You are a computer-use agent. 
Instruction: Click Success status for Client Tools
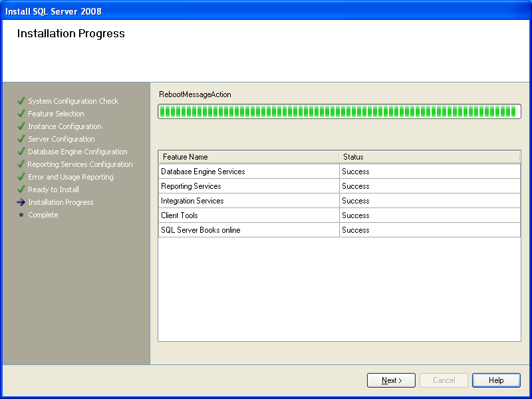[355, 215]
